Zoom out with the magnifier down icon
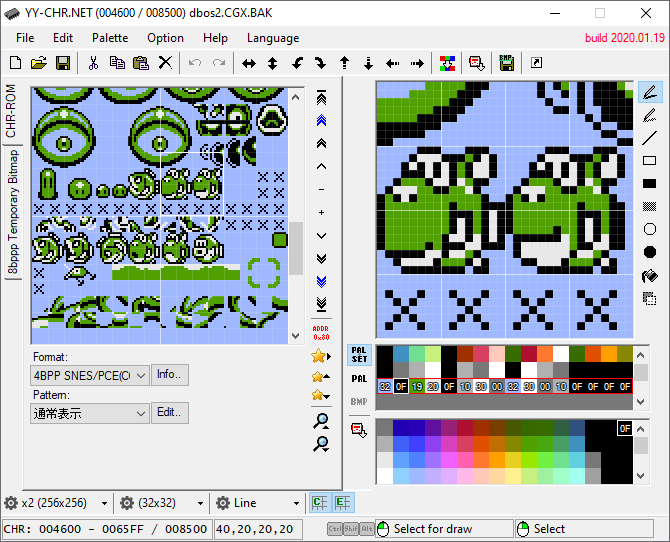670x542 pixels. (x=321, y=445)
